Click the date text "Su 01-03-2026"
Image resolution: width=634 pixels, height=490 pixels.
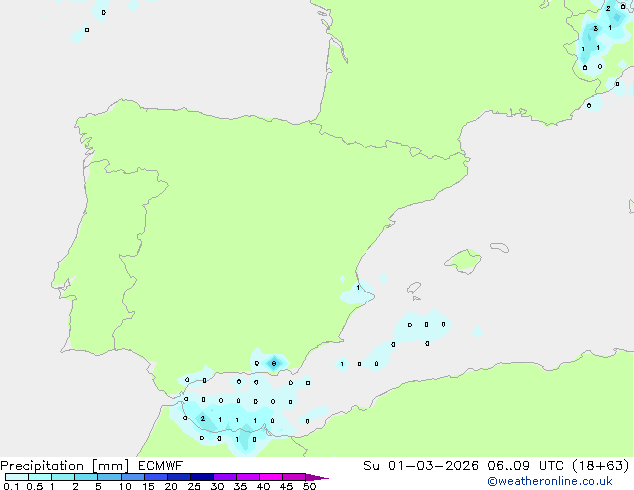(421, 466)
